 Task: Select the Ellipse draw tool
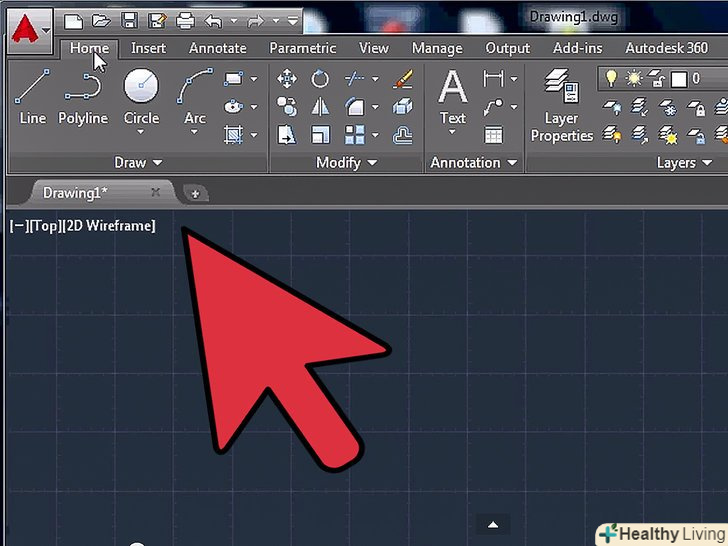(x=234, y=107)
